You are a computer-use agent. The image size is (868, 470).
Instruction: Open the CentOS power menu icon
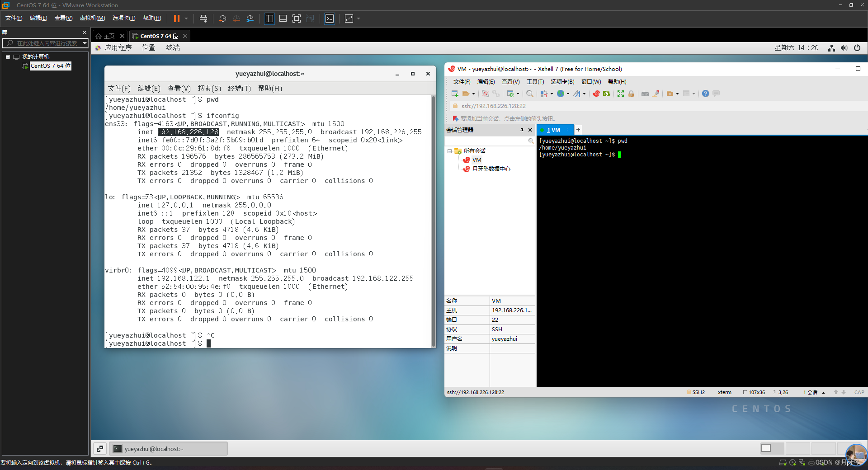[x=857, y=48]
